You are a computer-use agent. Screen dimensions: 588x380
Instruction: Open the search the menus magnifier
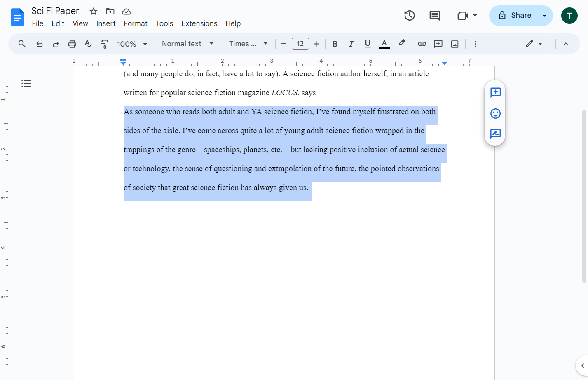coord(22,44)
